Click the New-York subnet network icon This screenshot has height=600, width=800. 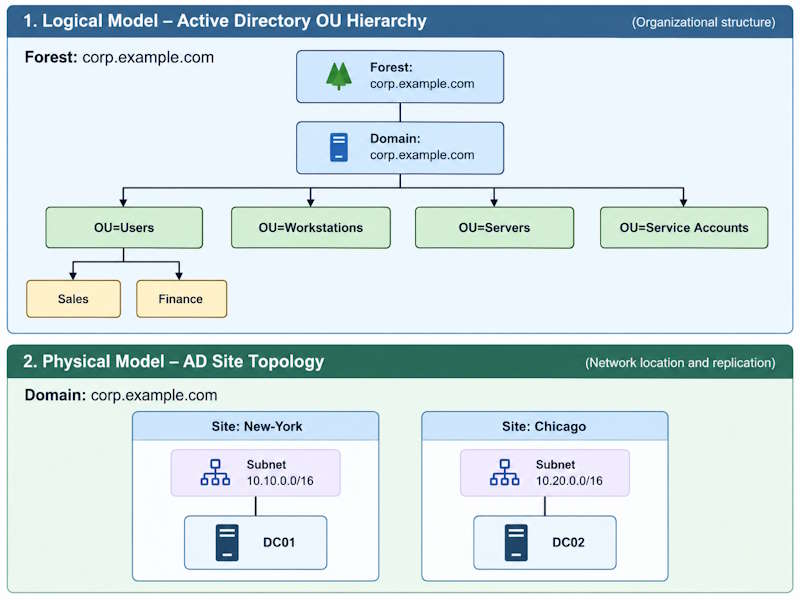pyautogui.click(x=215, y=472)
